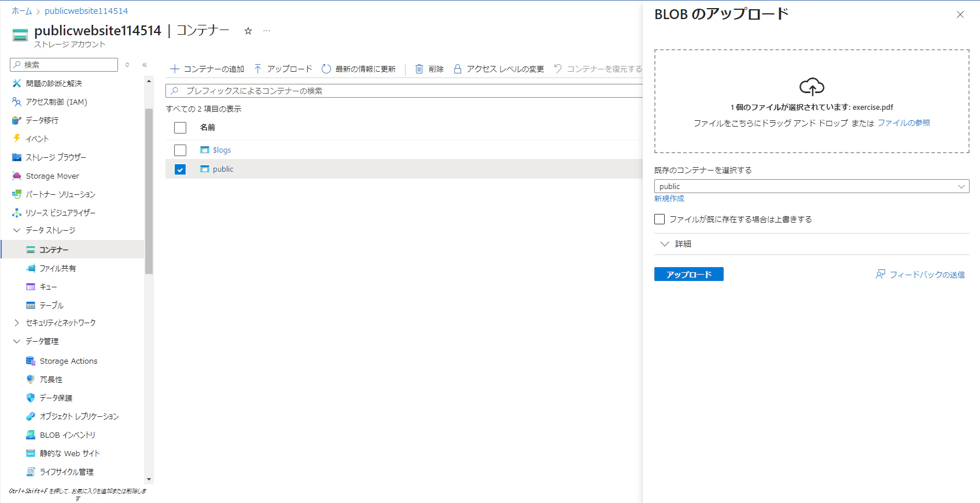Sort by the 名前 column header
Screen dimensions: 980x503
(207, 127)
